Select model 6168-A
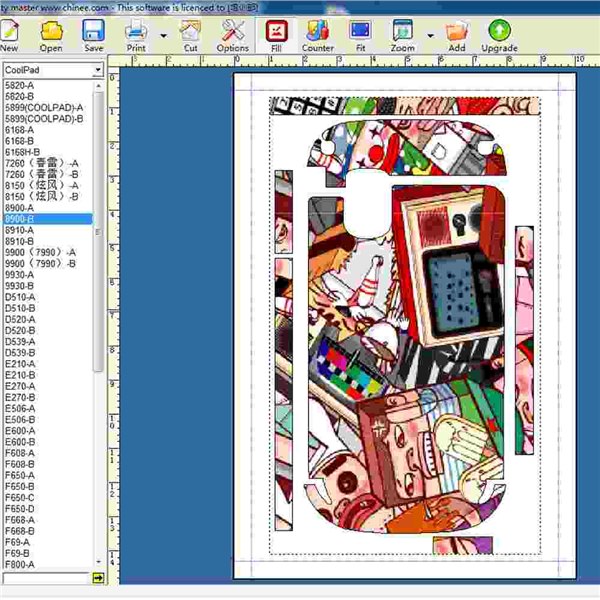600x600 pixels. click(x=20, y=130)
